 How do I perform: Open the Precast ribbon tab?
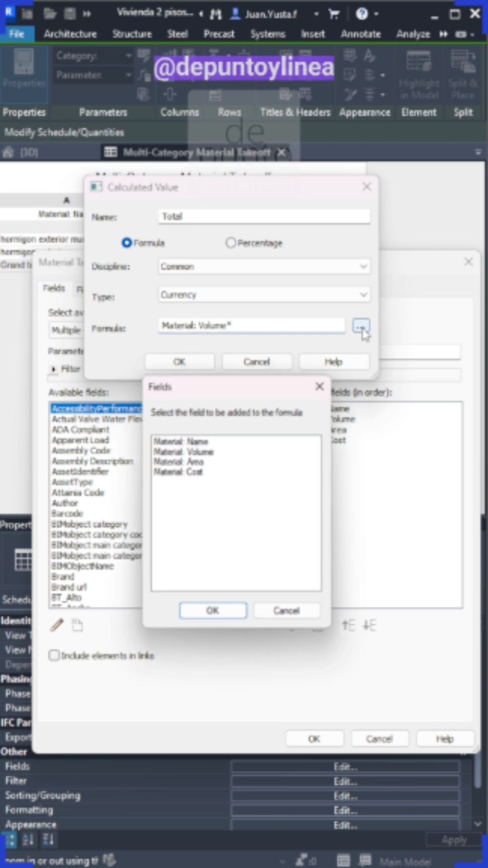coord(219,34)
